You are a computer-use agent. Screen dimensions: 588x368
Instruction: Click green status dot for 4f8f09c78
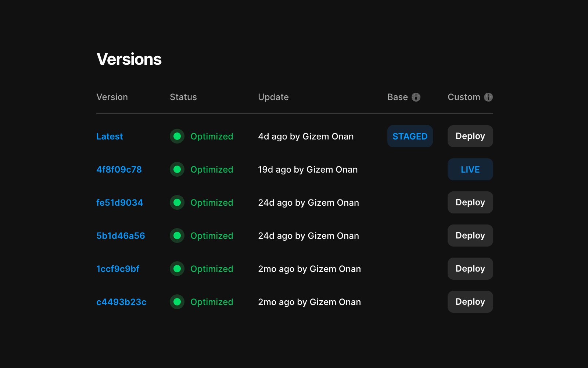(x=177, y=169)
